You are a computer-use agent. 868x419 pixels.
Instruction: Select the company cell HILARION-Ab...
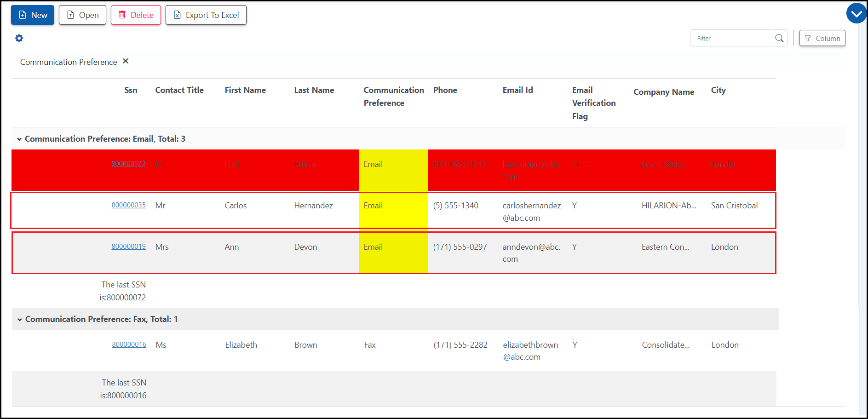(x=669, y=206)
